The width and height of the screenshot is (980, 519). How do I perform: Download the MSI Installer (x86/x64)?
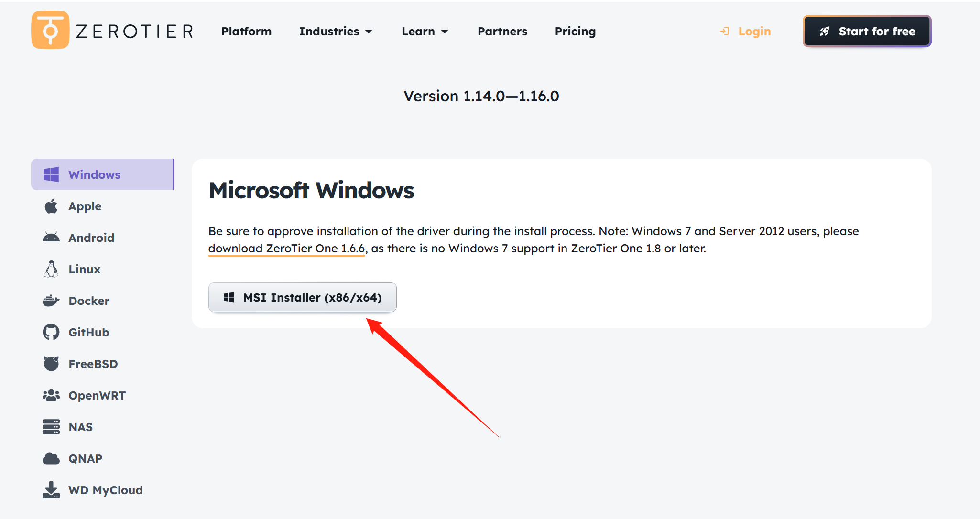(x=303, y=297)
